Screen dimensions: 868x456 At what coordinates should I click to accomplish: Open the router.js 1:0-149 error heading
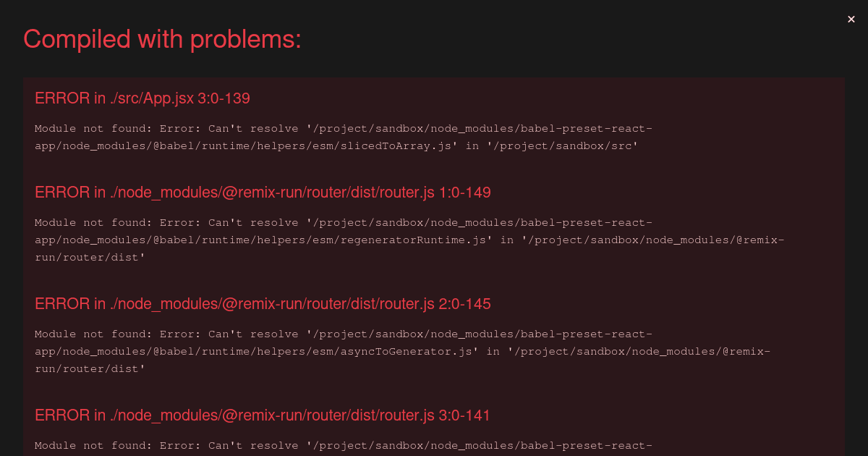pos(263,193)
